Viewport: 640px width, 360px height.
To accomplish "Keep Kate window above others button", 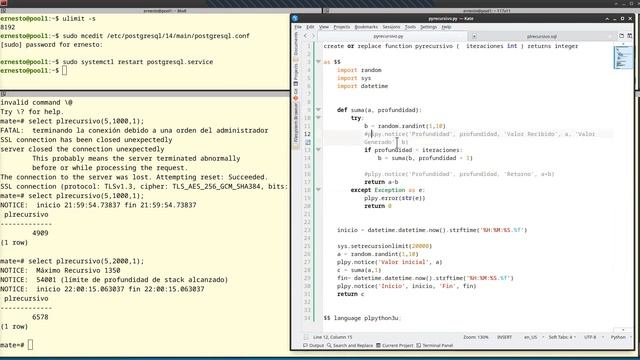I will (x=607, y=19).
